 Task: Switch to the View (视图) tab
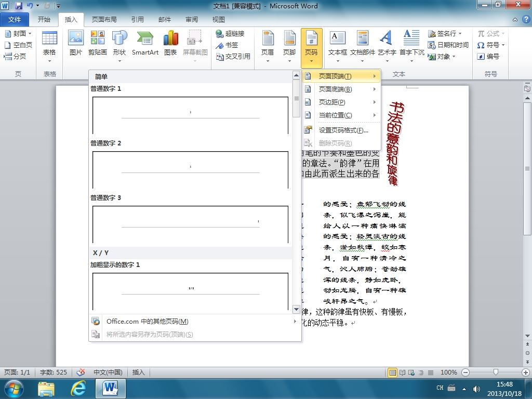click(219, 20)
